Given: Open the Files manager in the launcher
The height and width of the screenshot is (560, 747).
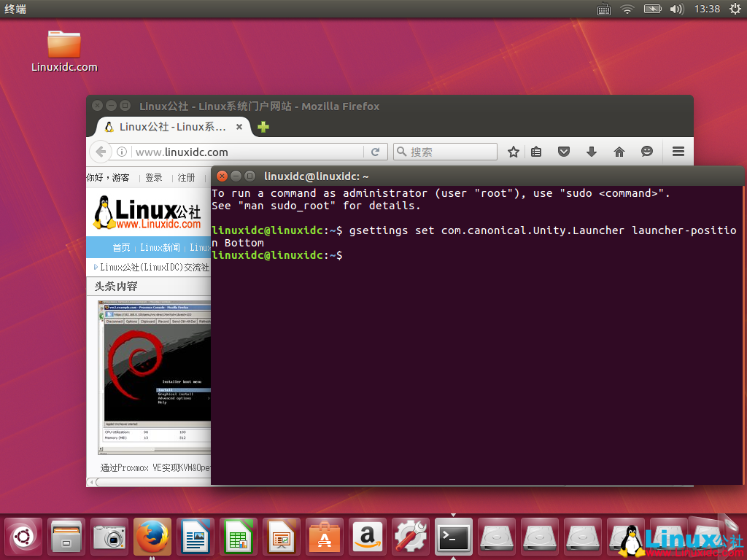Looking at the screenshot, I should [x=66, y=537].
